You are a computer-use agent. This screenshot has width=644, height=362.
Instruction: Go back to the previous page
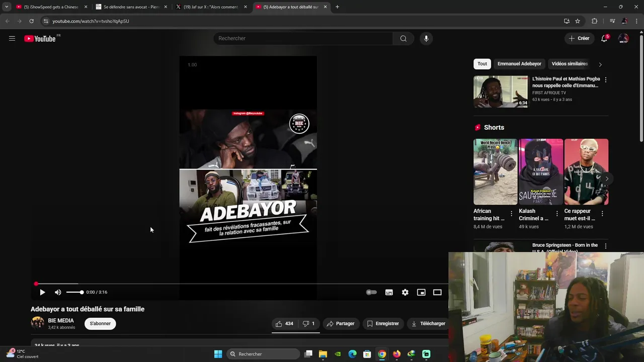pyautogui.click(x=7, y=21)
